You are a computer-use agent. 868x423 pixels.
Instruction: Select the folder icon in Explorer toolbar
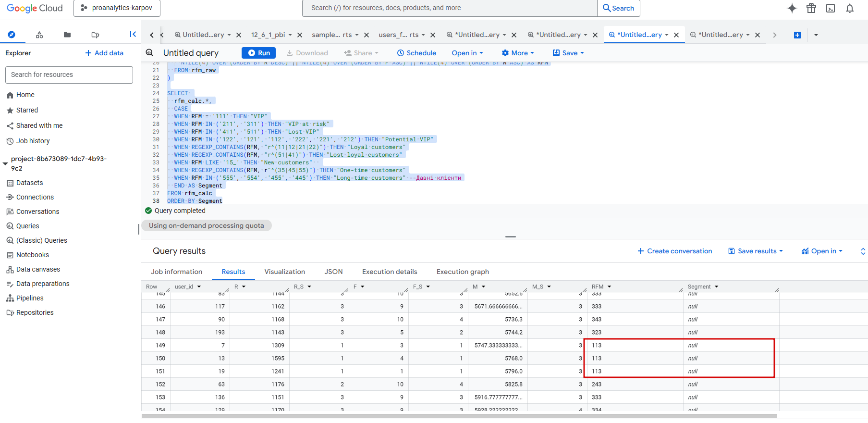(67, 35)
